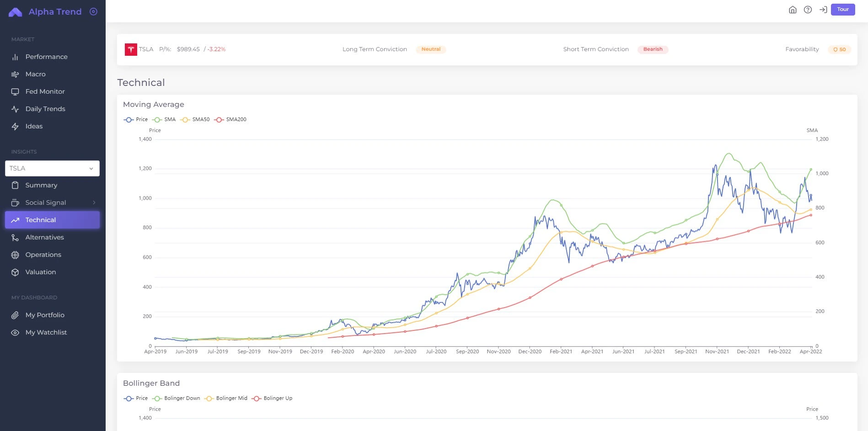This screenshot has width=868, height=431.
Task: Click the Technical page heading
Action: click(141, 82)
